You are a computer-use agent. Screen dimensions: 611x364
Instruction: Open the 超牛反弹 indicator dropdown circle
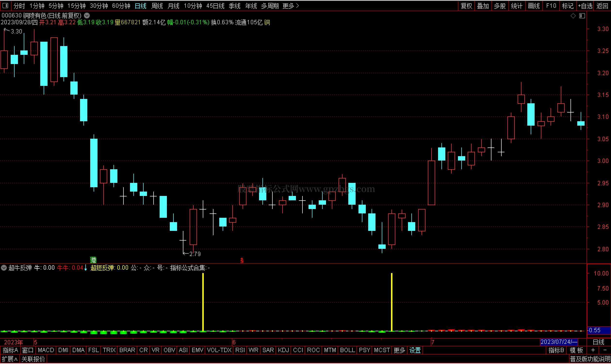(x=4, y=267)
